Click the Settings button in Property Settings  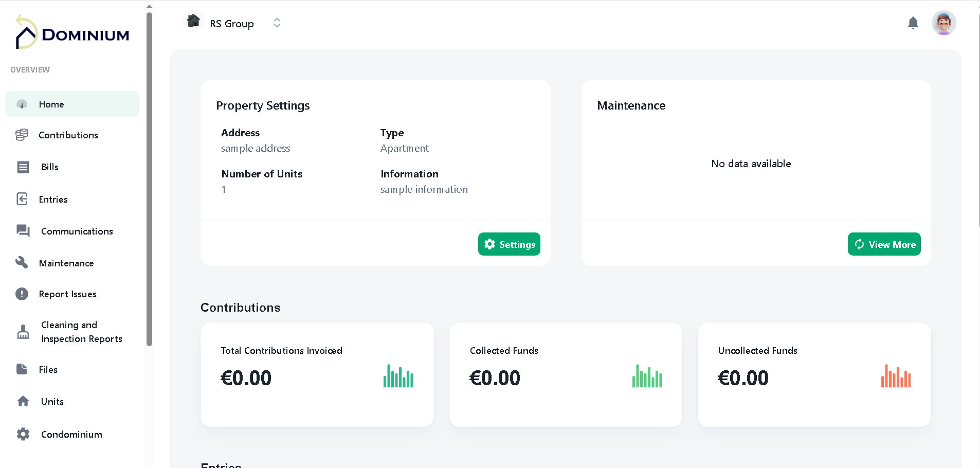[x=509, y=244]
